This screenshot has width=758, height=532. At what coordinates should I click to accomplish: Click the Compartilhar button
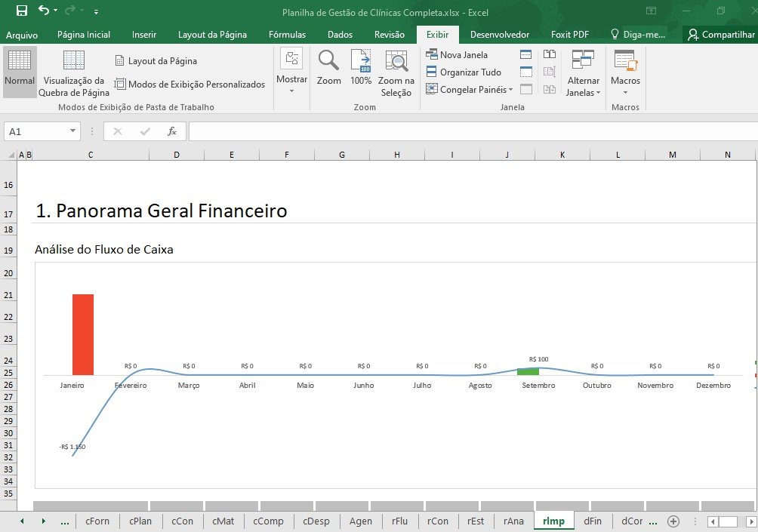click(722, 35)
